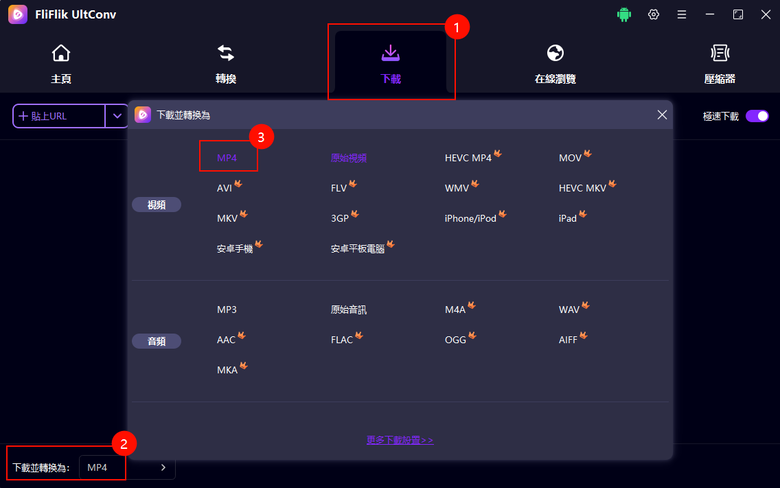Close the 下載並轉換為 dialog
This screenshot has width=780, height=488.
662,115
